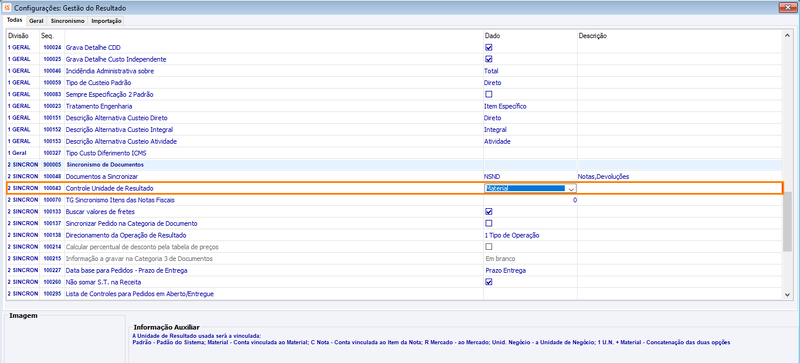800x363 pixels.
Task: Select Informação a gravar na Categoria 3 row
Action: pyautogui.click(x=394, y=258)
